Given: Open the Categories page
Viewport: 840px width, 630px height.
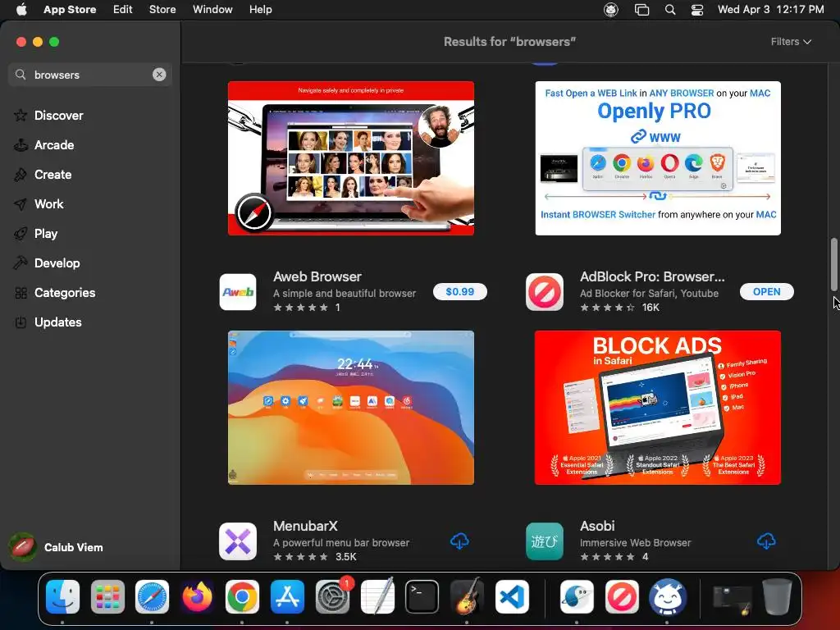Looking at the screenshot, I should (x=64, y=293).
